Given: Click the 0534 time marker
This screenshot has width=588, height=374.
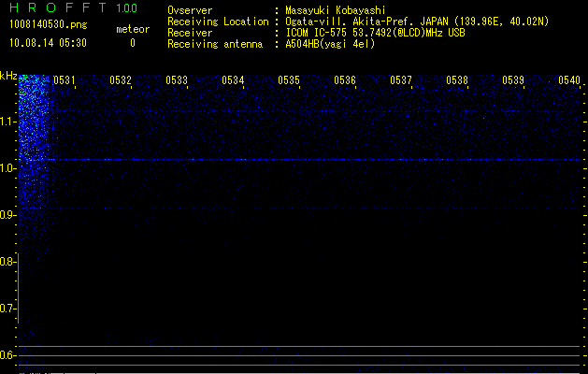Looking at the screenshot, I should [233, 80].
